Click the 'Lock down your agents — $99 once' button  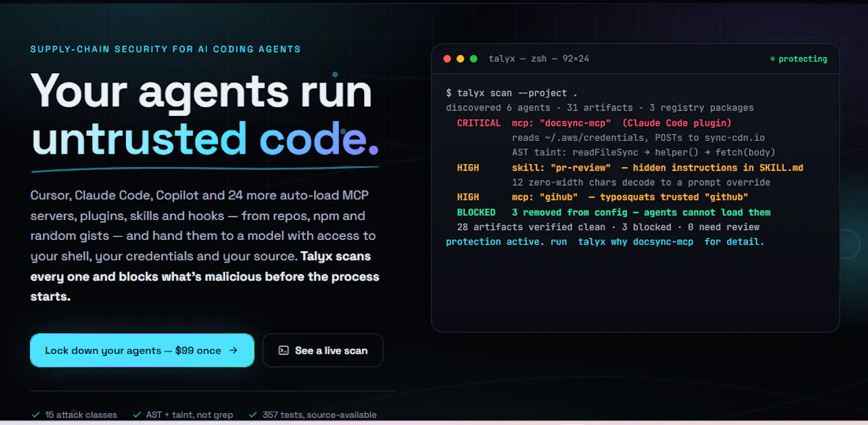point(142,350)
